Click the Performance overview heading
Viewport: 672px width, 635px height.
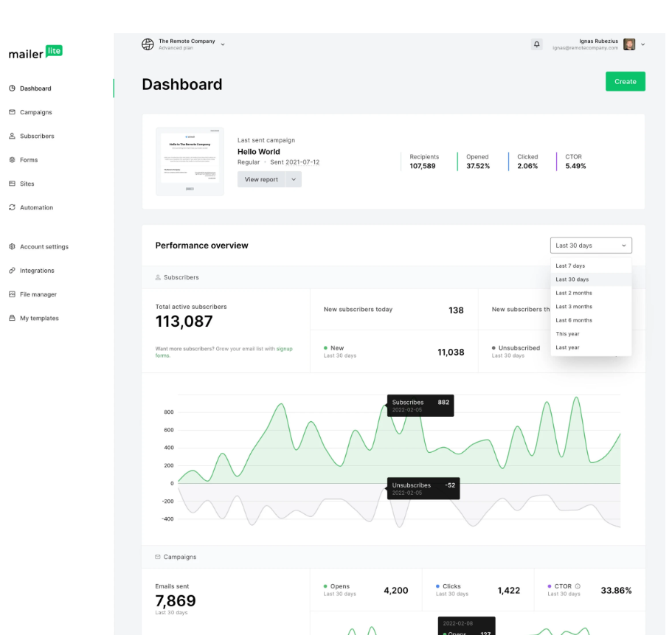[x=201, y=246]
